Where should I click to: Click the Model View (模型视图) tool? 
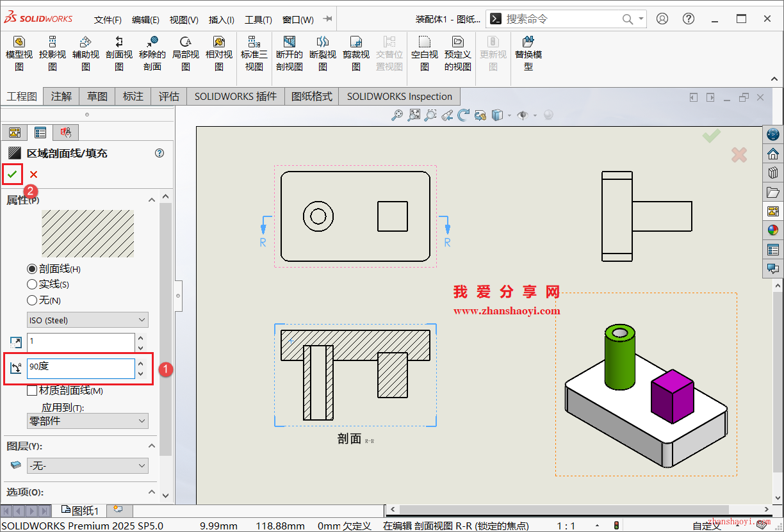click(19, 53)
